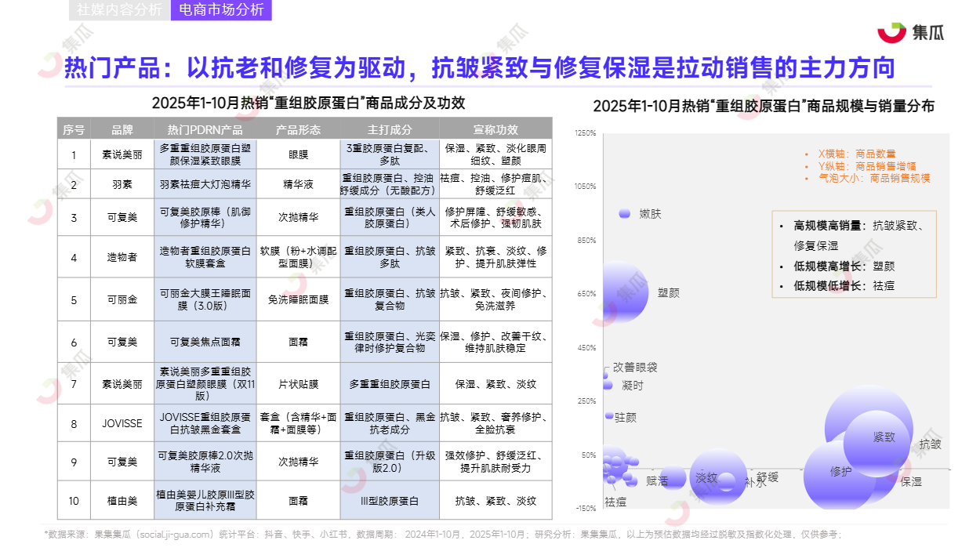Click the small 驻颜 bubble
Image resolution: width=980 pixels, height=551 pixels.
608,415
